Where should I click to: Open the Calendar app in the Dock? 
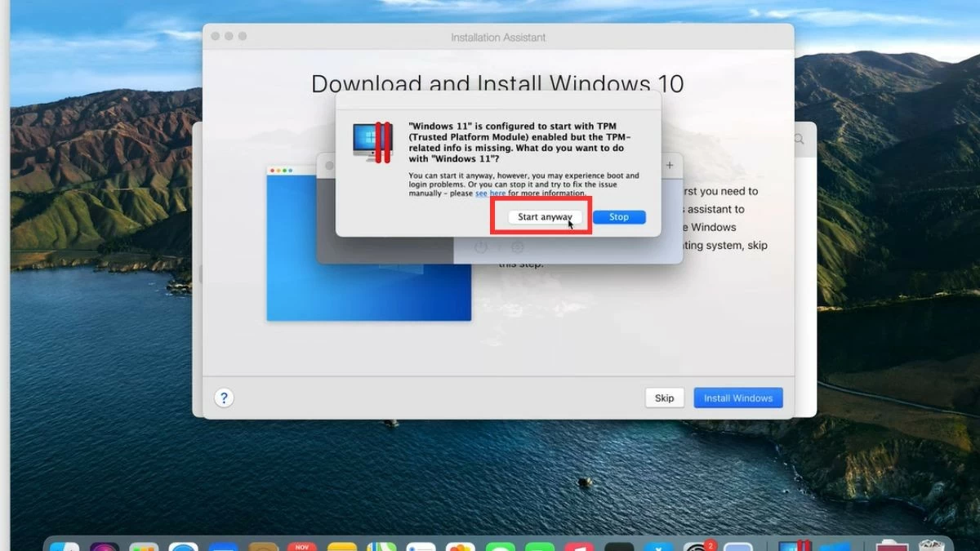tap(302, 546)
